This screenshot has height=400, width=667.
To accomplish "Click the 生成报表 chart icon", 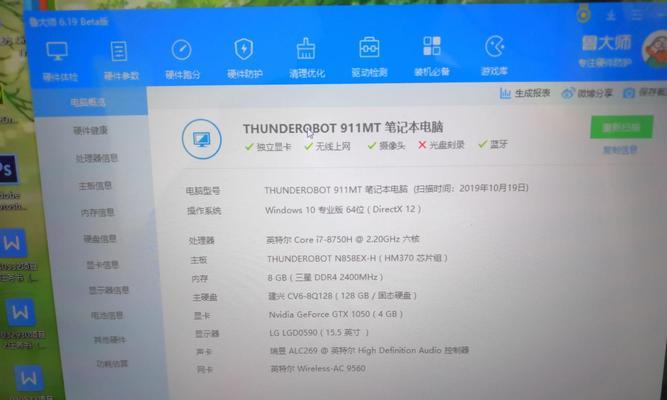I will click(505, 93).
